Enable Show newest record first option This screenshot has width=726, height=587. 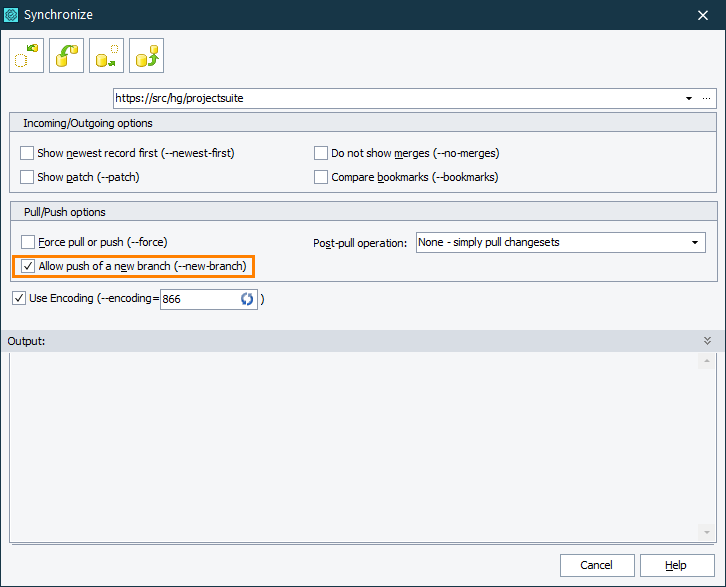point(28,153)
